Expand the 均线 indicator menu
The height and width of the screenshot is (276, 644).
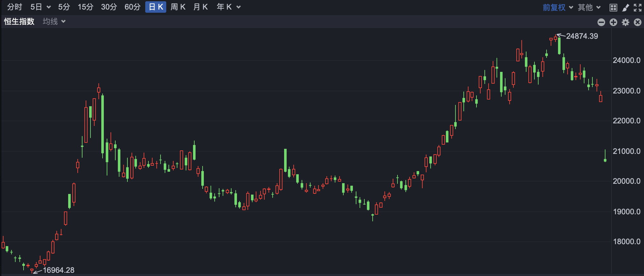[54, 21]
